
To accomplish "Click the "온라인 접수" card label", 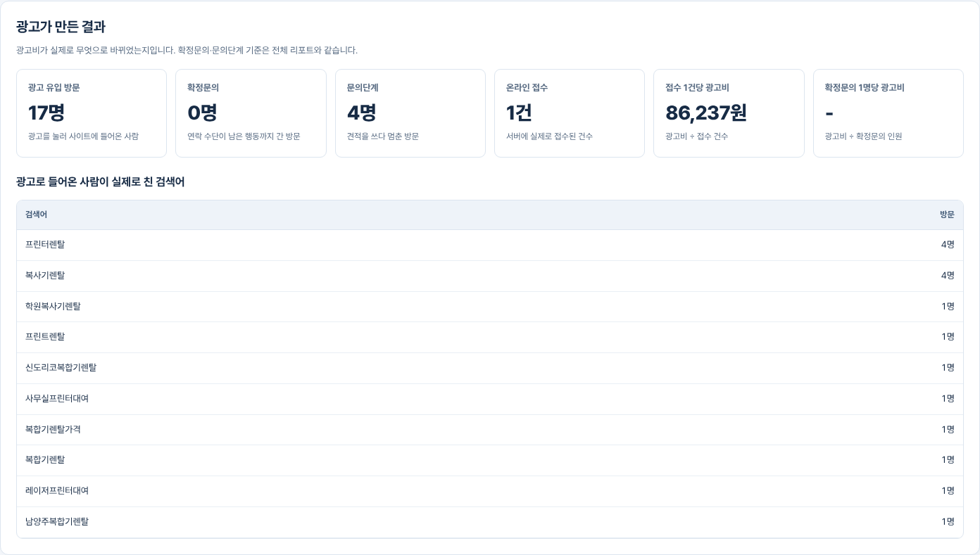I will pyautogui.click(x=527, y=88).
